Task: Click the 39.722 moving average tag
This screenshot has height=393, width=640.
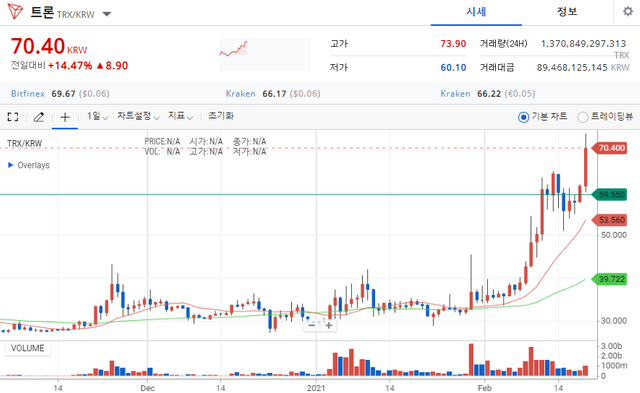Action: coord(609,279)
